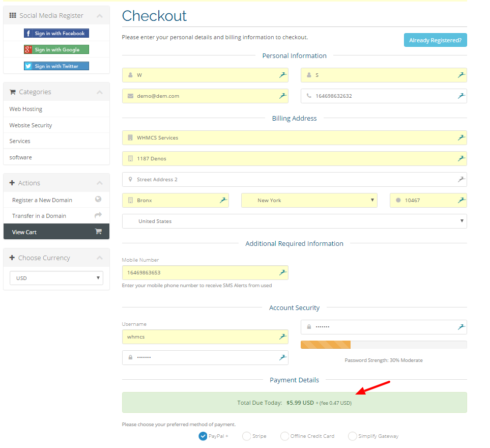Open the United States country dropdown

pyautogui.click(x=295, y=221)
